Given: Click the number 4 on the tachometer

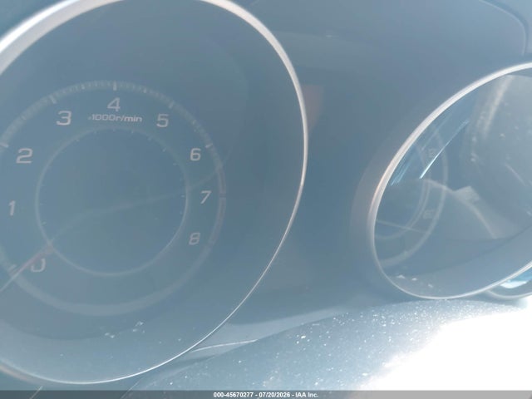Looking at the screenshot, I should coord(114,105).
